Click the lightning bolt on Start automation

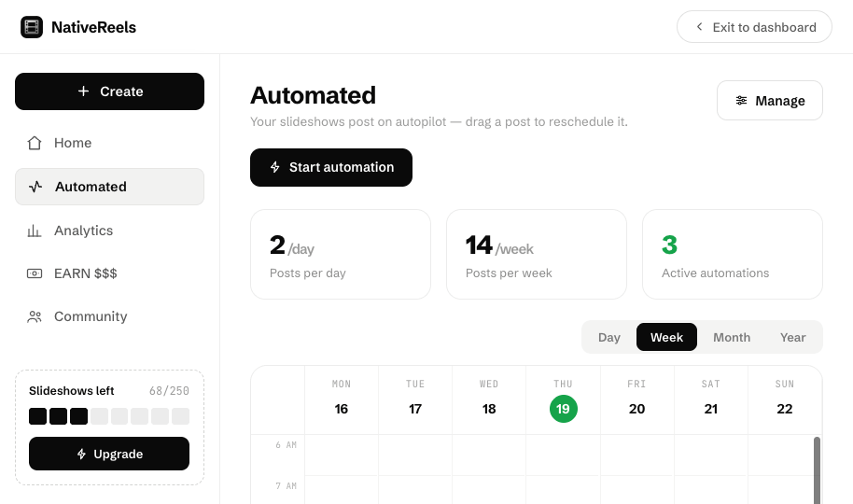coord(275,167)
